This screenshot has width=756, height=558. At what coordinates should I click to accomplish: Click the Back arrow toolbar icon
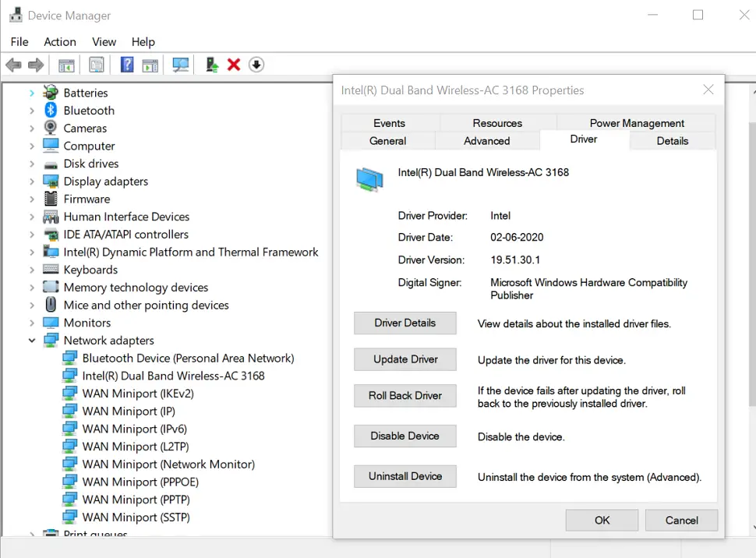pos(13,65)
